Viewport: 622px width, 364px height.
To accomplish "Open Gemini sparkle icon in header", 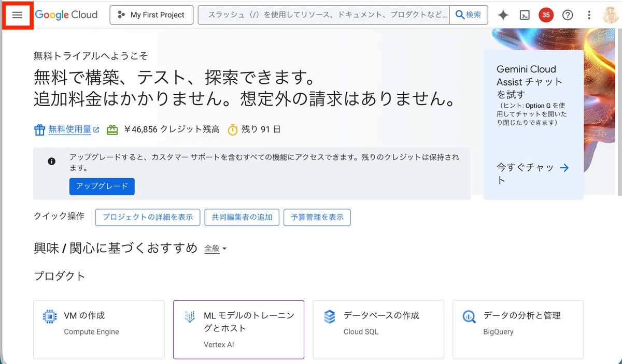I will point(503,15).
